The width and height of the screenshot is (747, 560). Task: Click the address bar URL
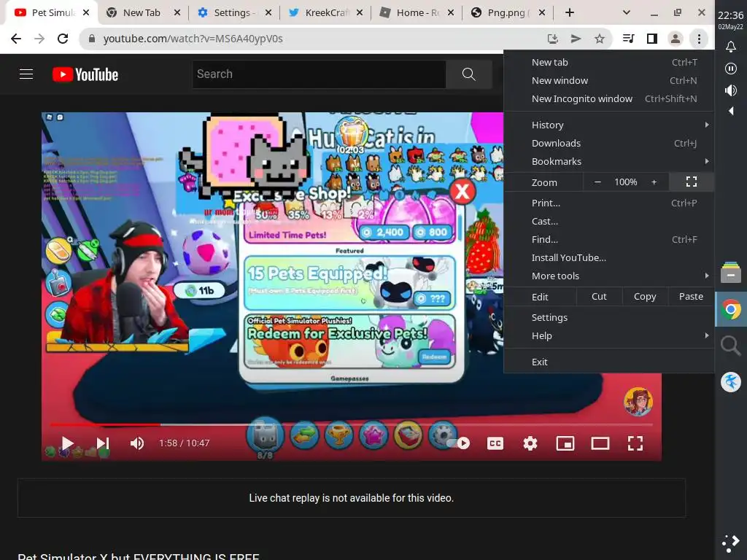(193, 39)
